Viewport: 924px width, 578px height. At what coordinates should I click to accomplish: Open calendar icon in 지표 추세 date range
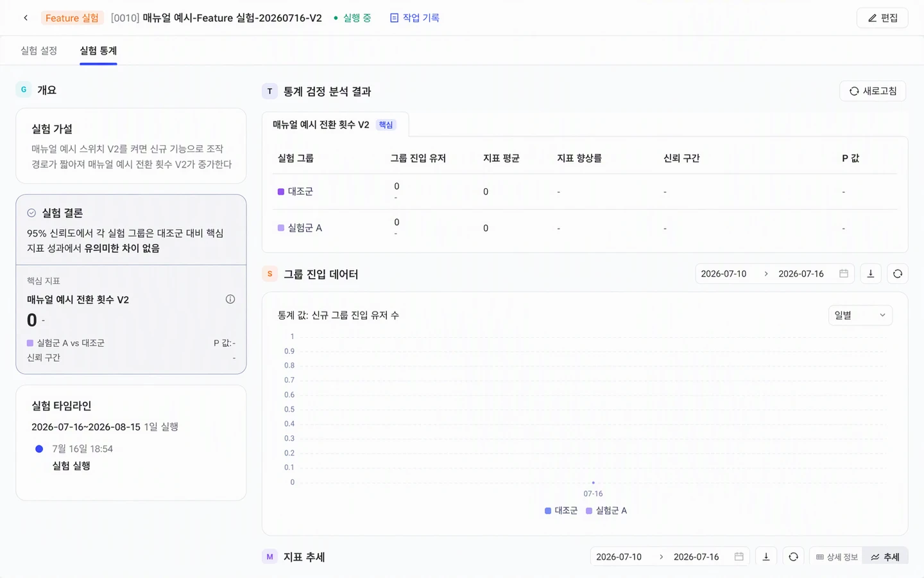coord(739,557)
